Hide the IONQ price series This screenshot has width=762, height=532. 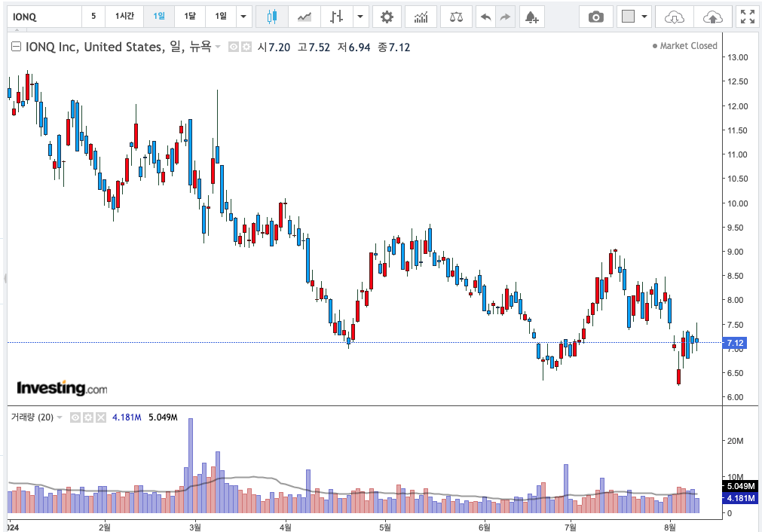pyautogui.click(x=234, y=47)
